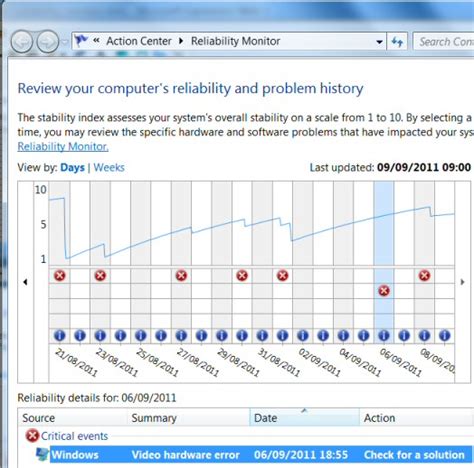Image resolution: width=474 pixels, height=468 pixels.
Task: Open the information icon for 27/08/2011
Action: 181,335
